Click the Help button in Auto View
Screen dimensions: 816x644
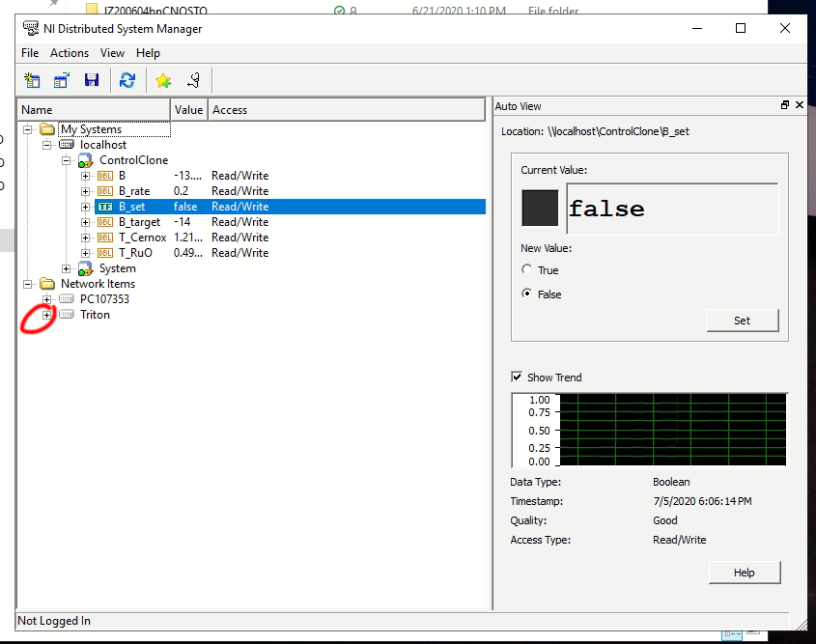coord(745,573)
